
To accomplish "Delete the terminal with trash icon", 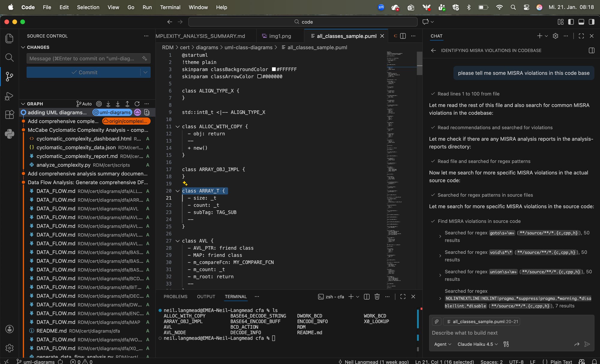I will (377, 297).
